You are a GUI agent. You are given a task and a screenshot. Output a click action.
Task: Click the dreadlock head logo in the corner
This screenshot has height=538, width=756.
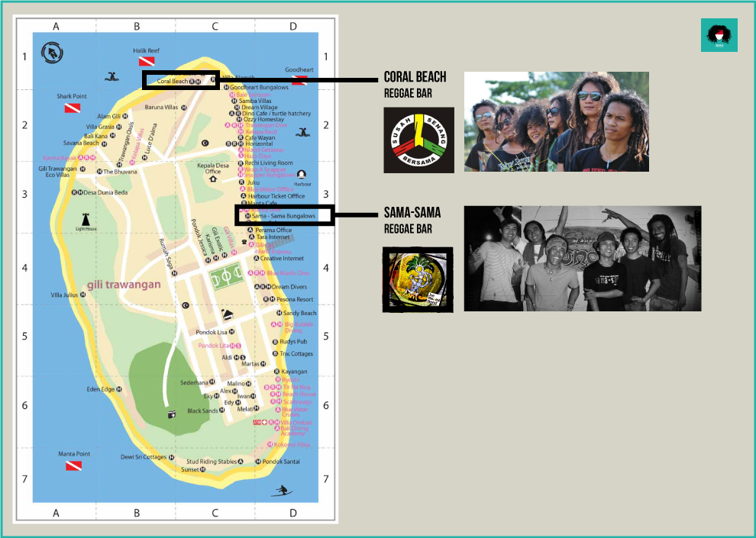click(719, 35)
